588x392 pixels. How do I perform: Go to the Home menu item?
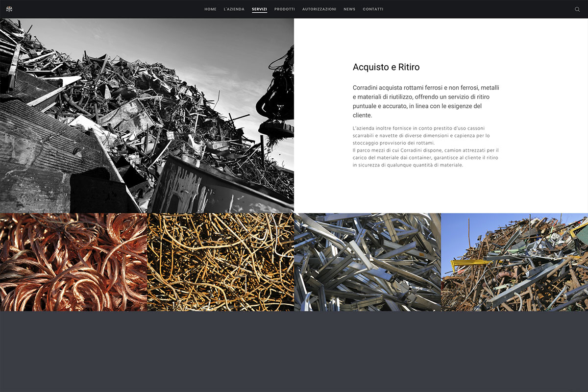click(x=210, y=9)
